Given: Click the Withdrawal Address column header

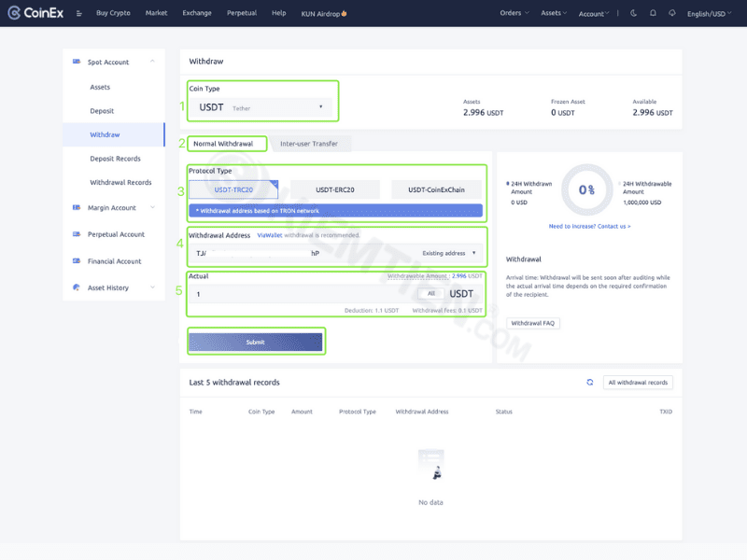Looking at the screenshot, I should pos(422,412).
